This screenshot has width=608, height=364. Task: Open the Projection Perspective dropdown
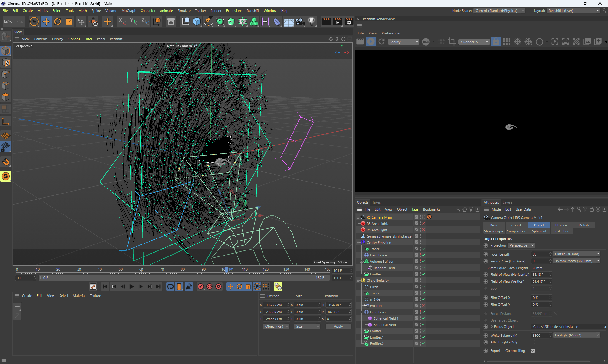coord(521,245)
